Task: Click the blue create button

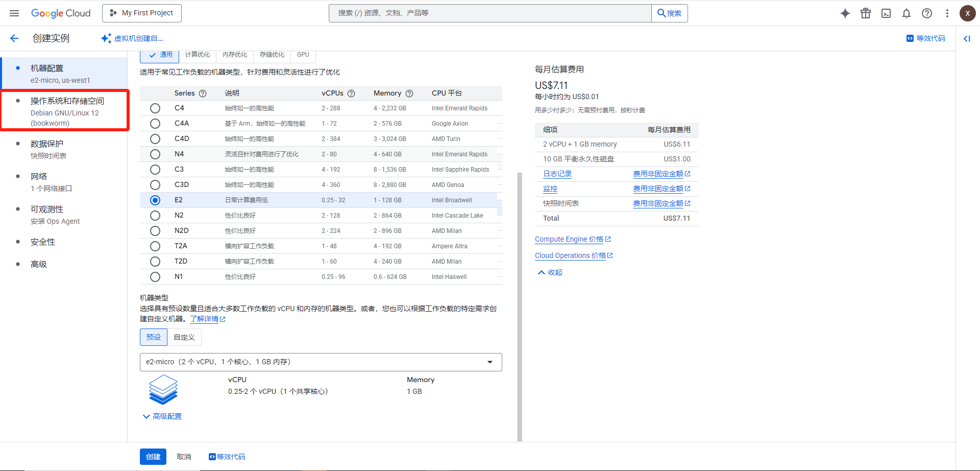Action: click(153, 457)
